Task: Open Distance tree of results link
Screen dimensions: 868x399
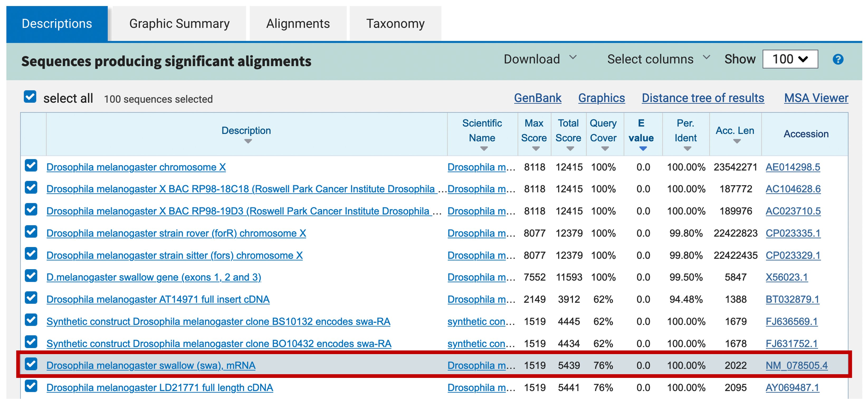Action: pyautogui.click(x=703, y=98)
